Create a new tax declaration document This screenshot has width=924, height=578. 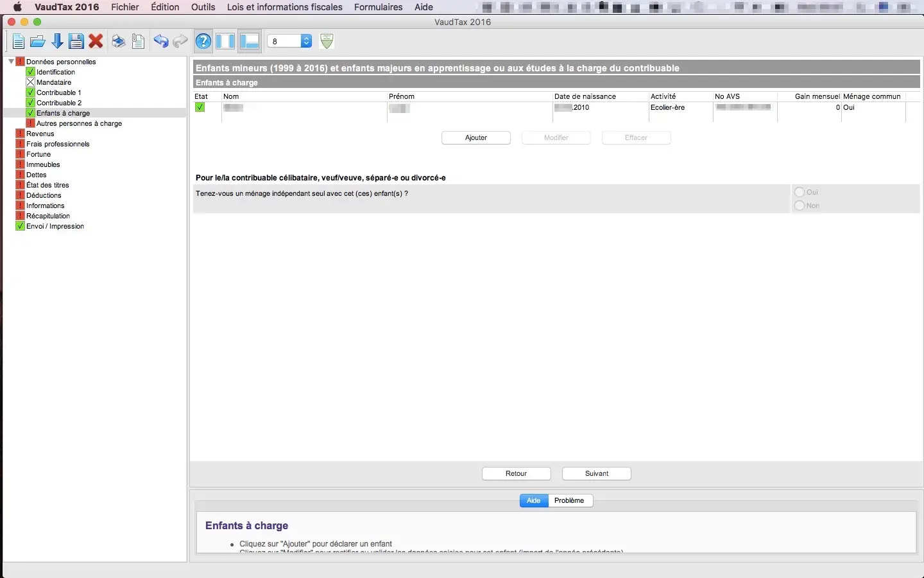pyautogui.click(x=18, y=42)
